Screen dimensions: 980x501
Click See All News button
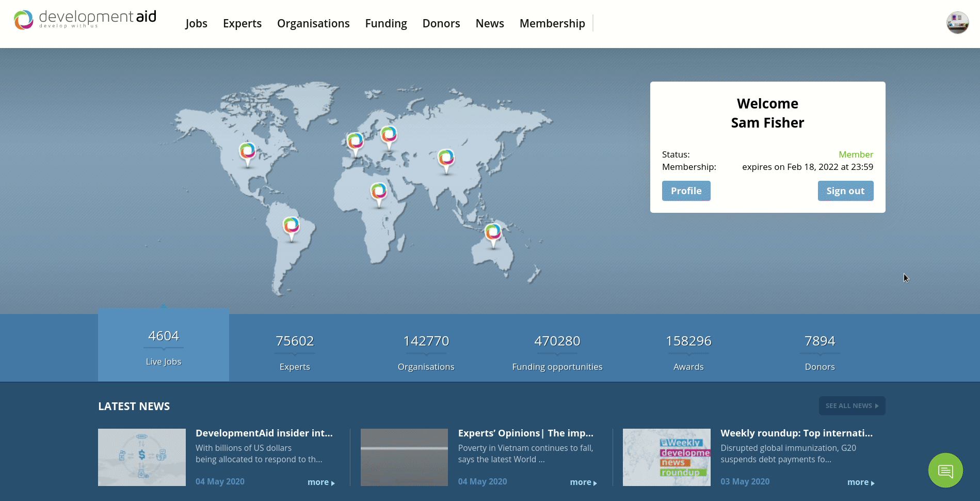tap(852, 405)
